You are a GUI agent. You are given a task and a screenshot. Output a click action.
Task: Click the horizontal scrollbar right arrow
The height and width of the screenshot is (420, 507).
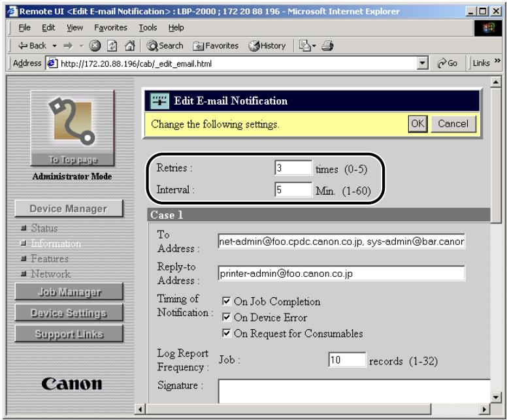483,410
